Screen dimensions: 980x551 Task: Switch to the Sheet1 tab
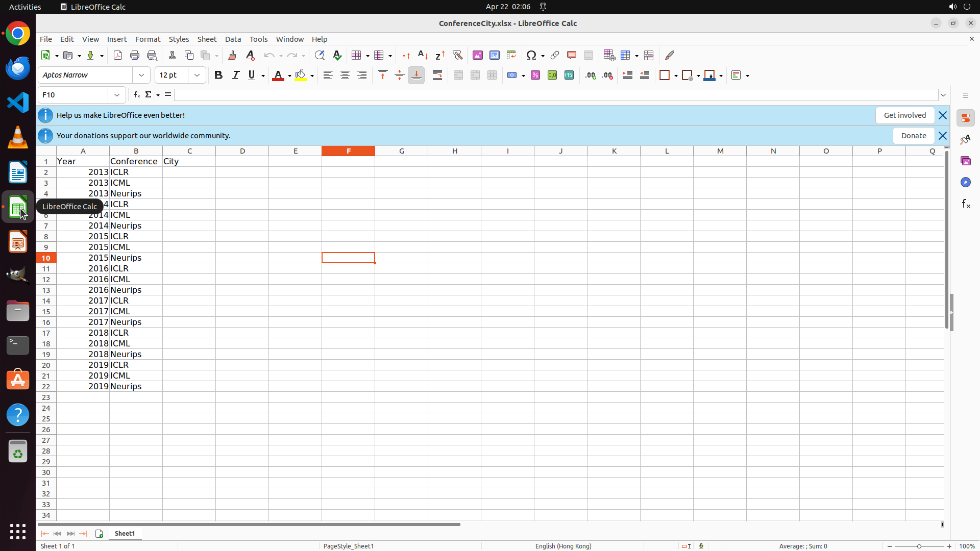pyautogui.click(x=125, y=533)
